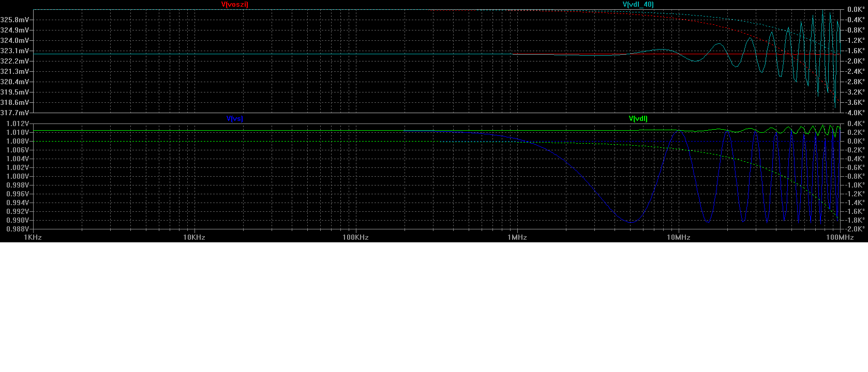Select the 0.996V axis label
Viewport: 868px width, 372px height.
[x=18, y=194]
